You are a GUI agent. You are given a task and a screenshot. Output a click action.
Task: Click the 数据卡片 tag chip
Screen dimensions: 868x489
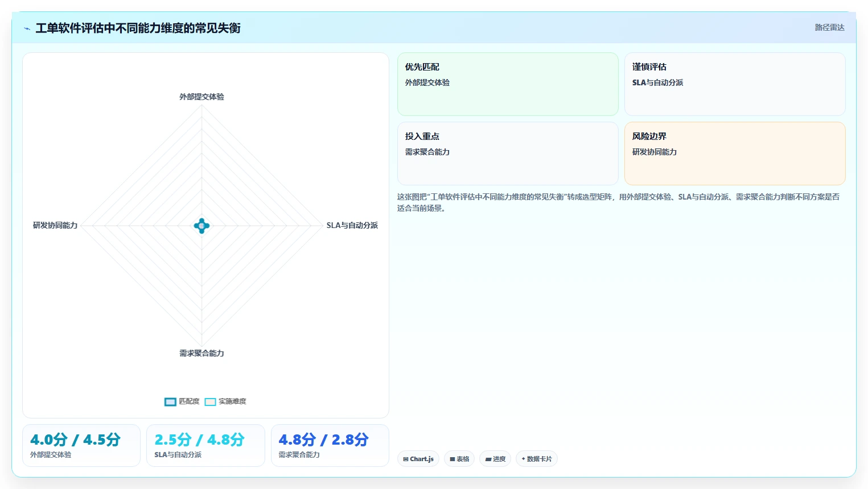click(537, 459)
